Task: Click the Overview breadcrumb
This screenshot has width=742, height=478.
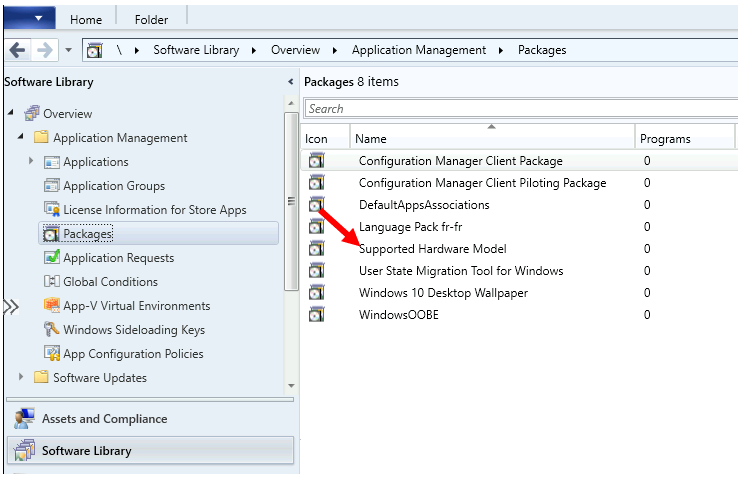Action: click(x=295, y=50)
